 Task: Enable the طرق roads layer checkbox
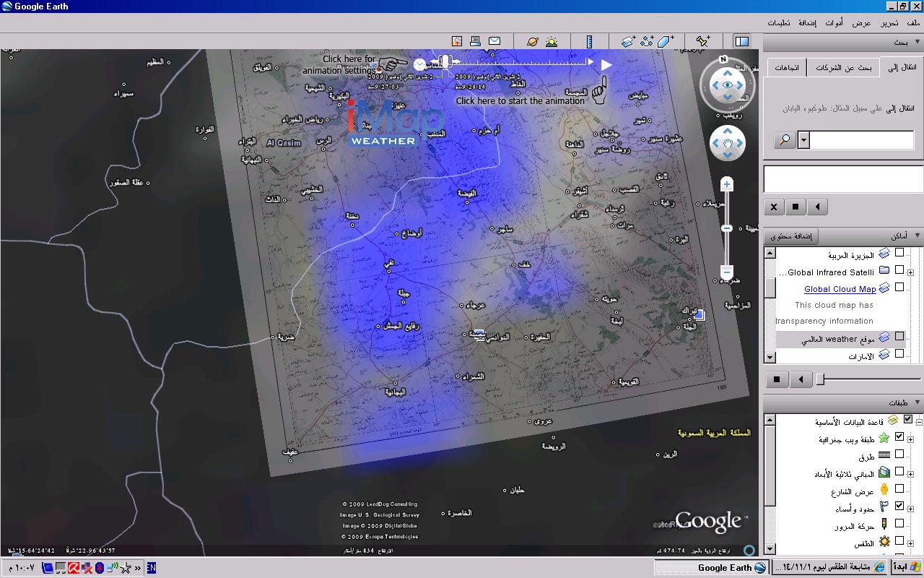tap(899, 454)
